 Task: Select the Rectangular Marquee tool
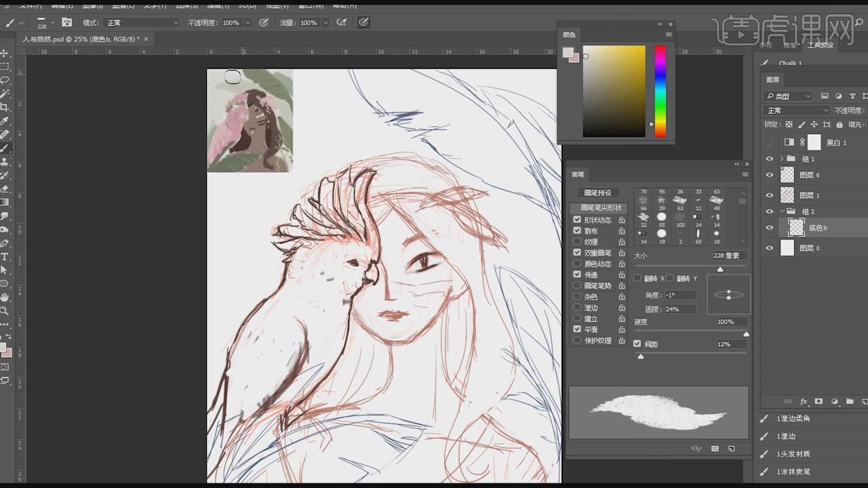tap(5, 66)
